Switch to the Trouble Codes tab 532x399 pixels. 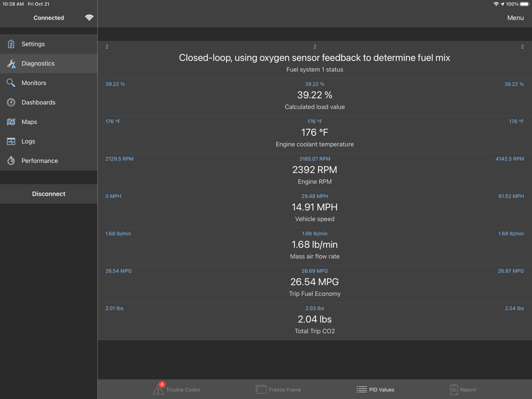point(177,389)
